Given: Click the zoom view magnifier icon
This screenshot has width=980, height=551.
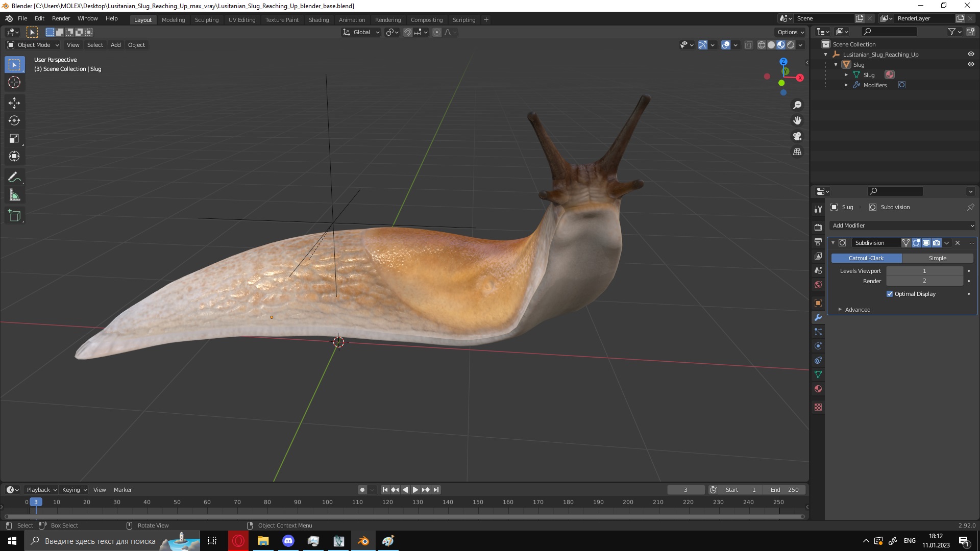Looking at the screenshot, I should [797, 105].
